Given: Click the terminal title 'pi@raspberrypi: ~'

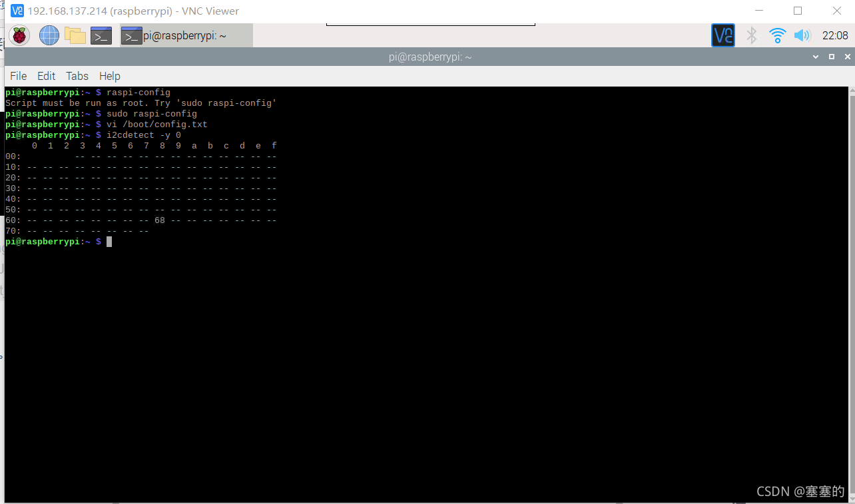Looking at the screenshot, I should (430, 57).
